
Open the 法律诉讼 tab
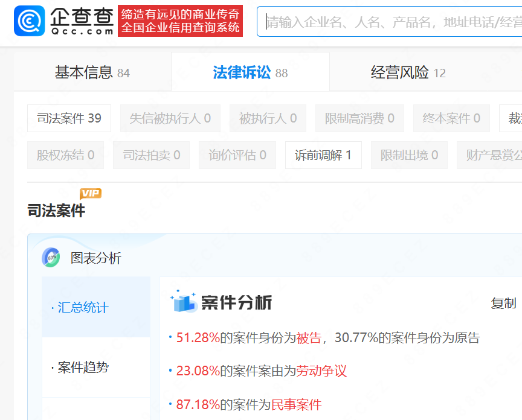pyautogui.click(x=250, y=73)
